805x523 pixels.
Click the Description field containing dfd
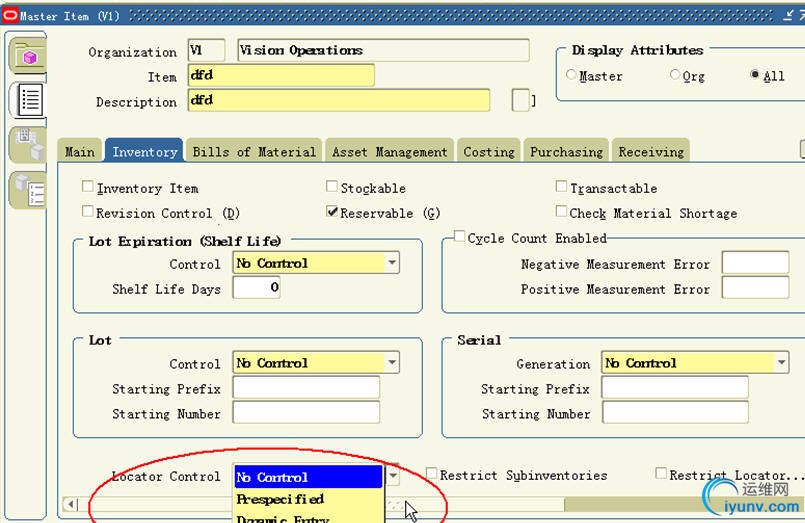point(339,100)
